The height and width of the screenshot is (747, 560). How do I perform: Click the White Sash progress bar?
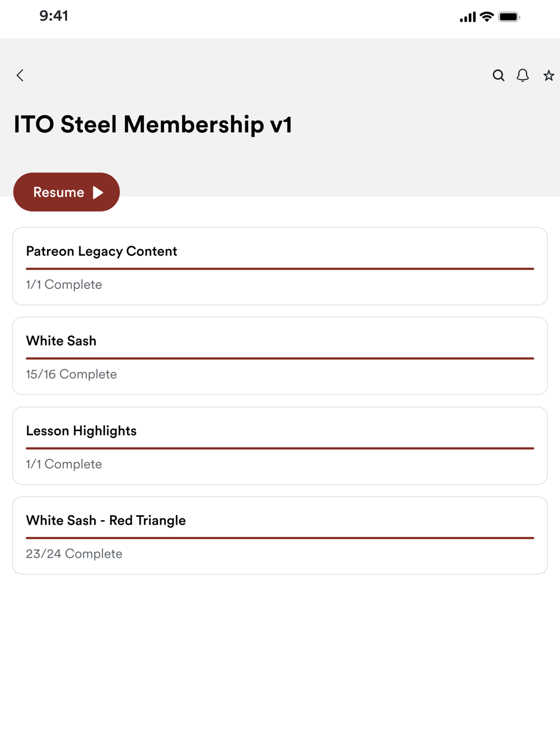(280, 358)
